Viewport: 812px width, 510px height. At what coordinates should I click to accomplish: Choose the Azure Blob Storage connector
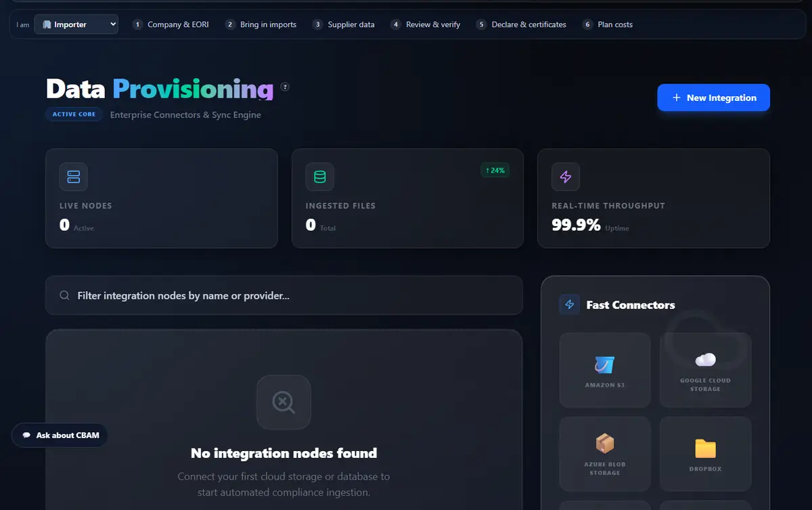point(605,454)
